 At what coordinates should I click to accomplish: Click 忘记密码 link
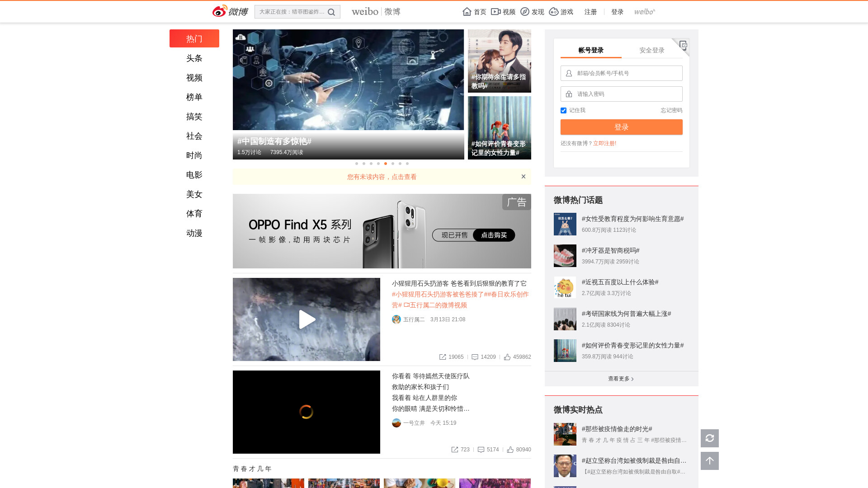pos(671,110)
